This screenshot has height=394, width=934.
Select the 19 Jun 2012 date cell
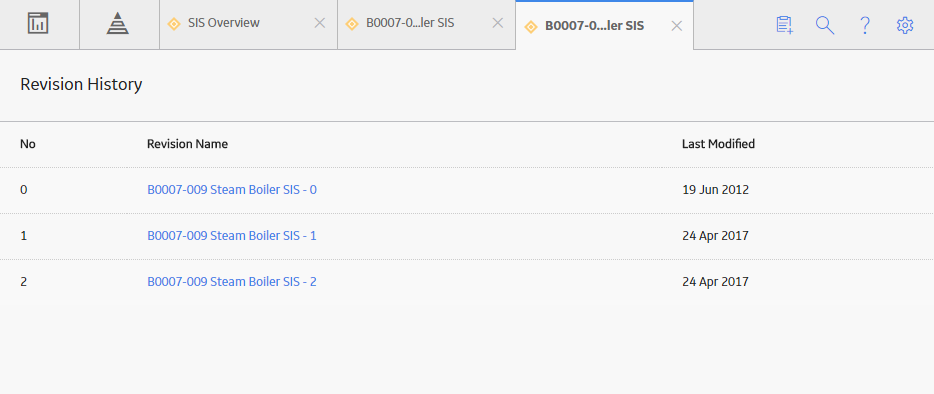click(x=715, y=190)
